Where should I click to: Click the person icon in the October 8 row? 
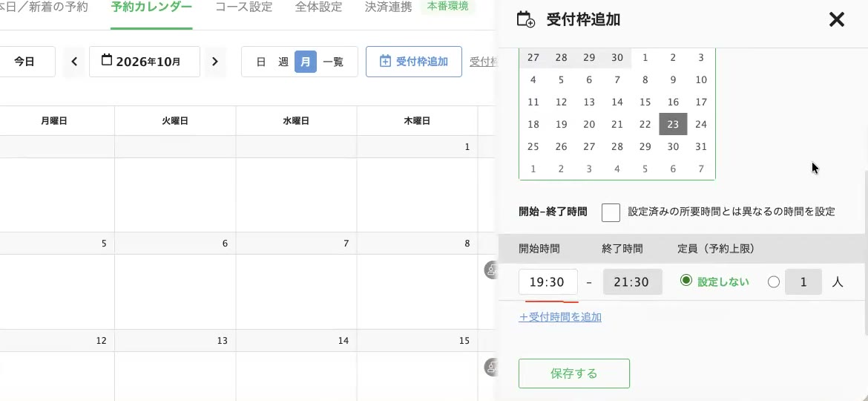pyautogui.click(x=490, y=270)
